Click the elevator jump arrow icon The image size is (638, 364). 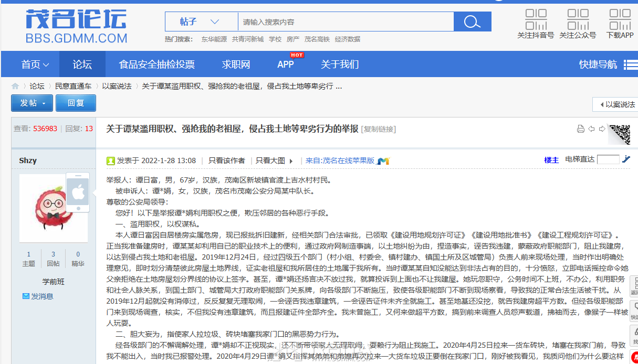click(626, 160)
